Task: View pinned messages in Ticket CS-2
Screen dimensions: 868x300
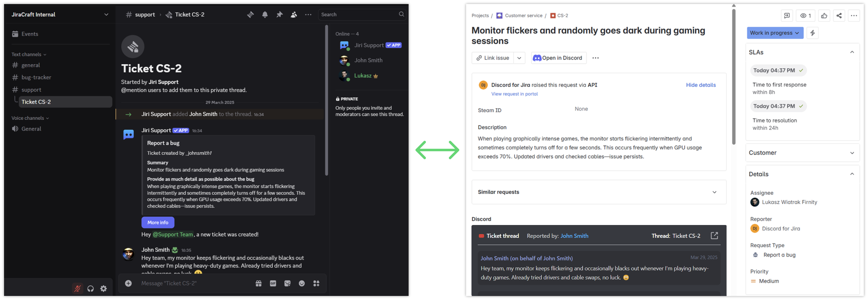Action: click(279, 14)
